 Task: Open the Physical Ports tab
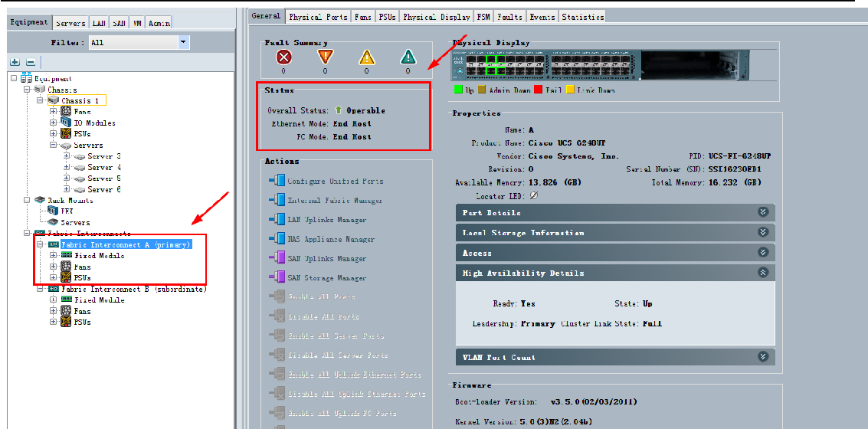coord(318,17)
